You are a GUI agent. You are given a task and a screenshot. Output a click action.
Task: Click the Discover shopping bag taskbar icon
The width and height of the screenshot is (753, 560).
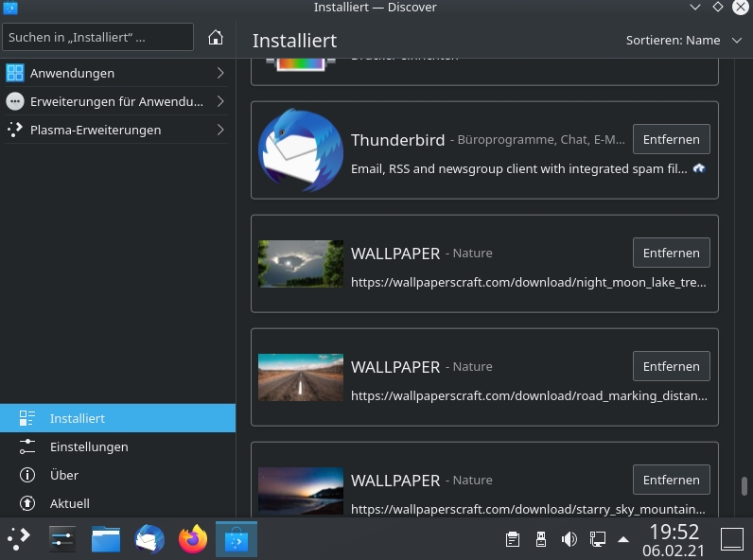236,539
